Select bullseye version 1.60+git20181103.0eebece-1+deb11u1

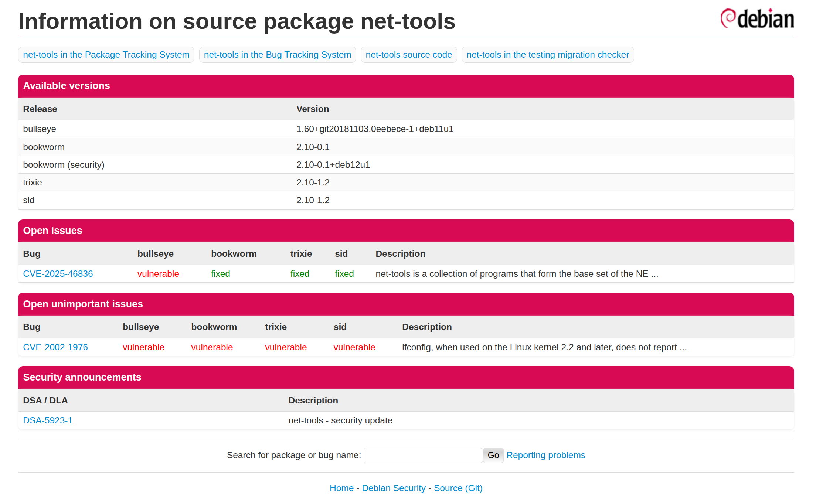click(375, 129)
